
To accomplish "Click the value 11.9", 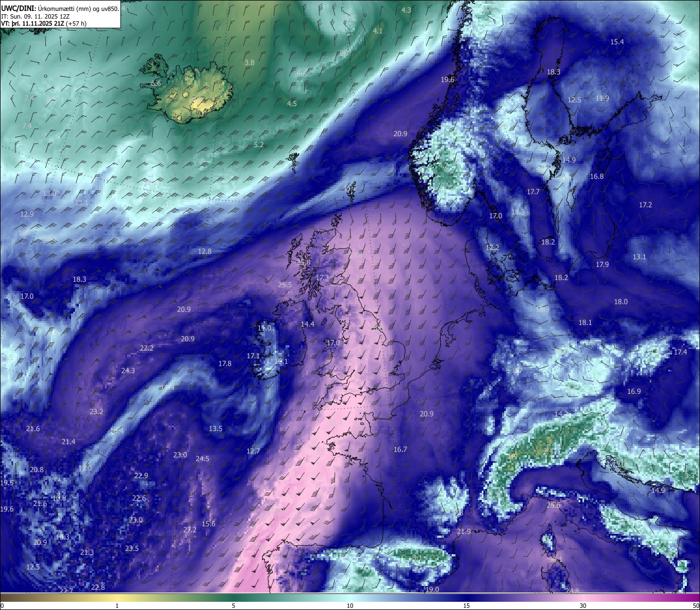I will coord(602,98).
